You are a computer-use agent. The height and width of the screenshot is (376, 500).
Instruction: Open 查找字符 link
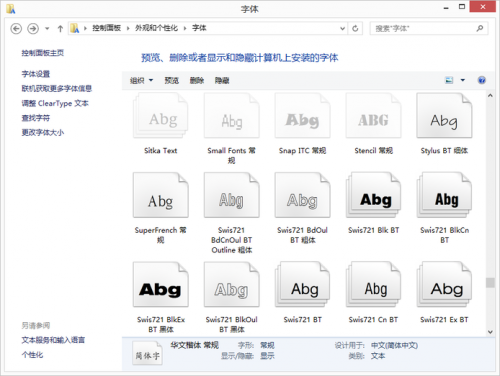point(36,118)
